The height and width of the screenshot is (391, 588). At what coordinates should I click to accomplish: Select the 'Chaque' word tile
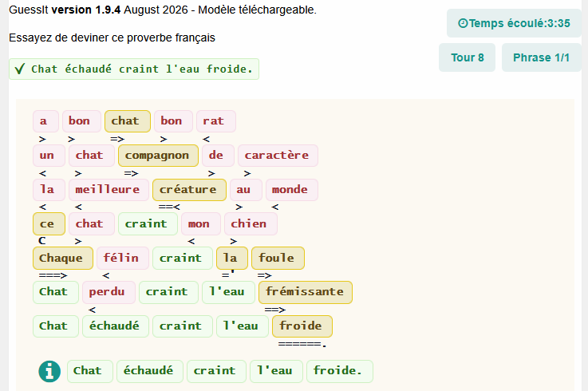point(62,259)
